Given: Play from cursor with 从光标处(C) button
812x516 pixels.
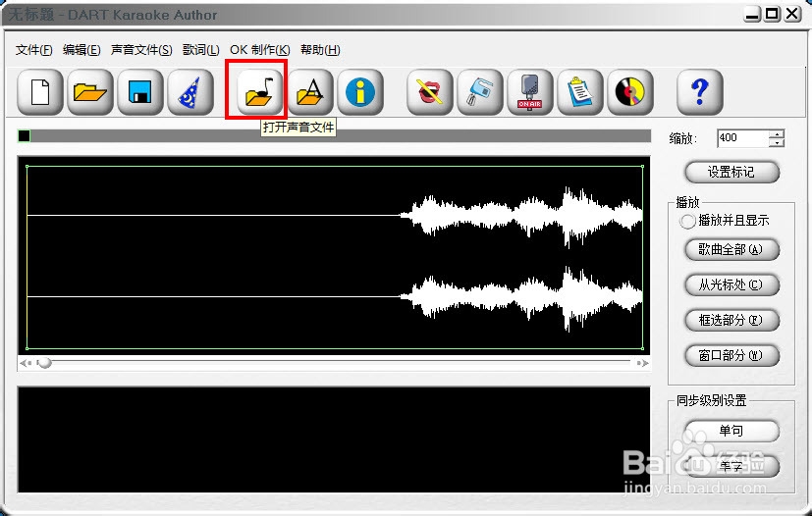Looking at the screenshot, I should [731, 284].
